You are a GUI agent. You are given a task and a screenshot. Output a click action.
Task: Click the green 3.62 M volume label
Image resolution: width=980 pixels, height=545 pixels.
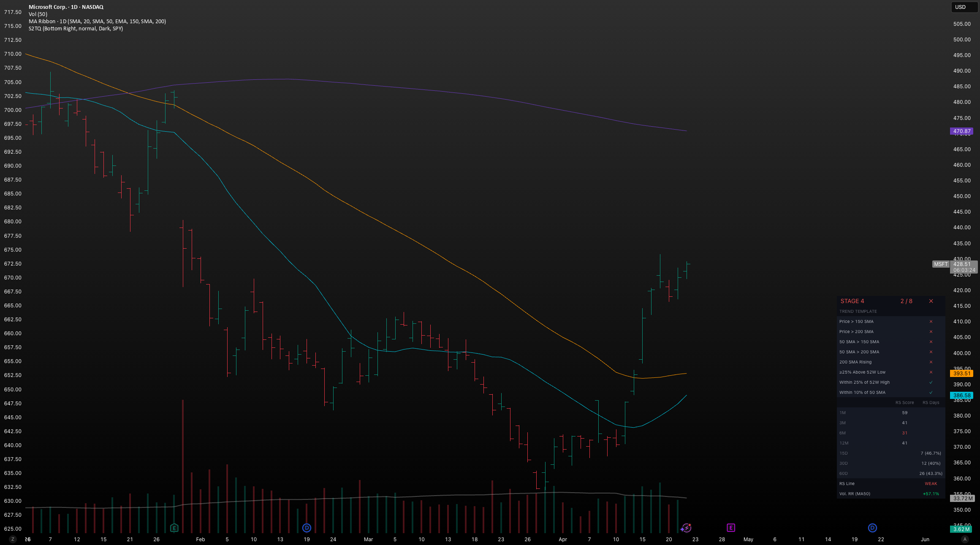[x=961, y=529]
